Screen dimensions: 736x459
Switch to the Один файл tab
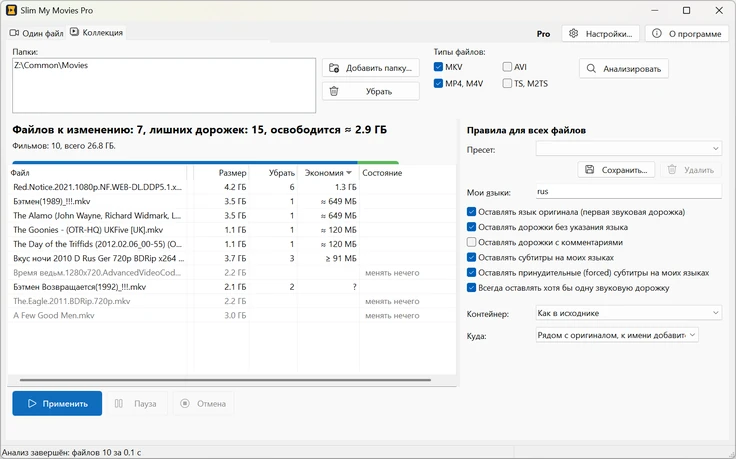click(x=37, y=33)
